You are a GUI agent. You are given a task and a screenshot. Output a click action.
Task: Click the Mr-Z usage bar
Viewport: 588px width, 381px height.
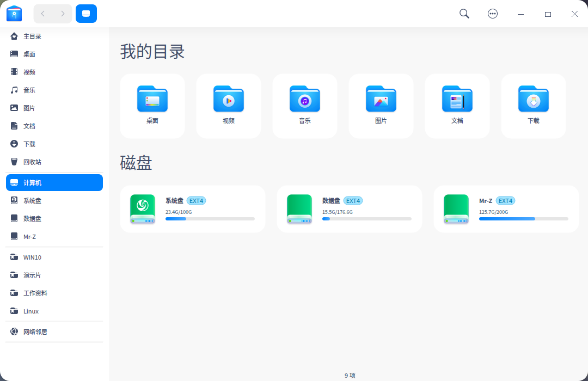click(524, 219)
